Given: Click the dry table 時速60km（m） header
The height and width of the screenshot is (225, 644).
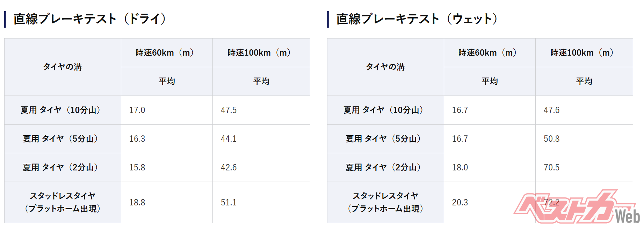Looking at the screenshot, I should coord(167,53).
